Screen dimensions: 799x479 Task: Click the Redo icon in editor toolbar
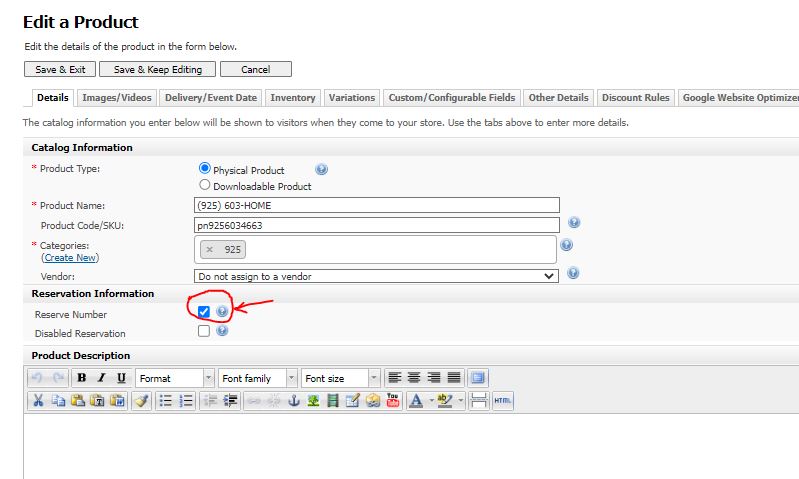point(58,378)
